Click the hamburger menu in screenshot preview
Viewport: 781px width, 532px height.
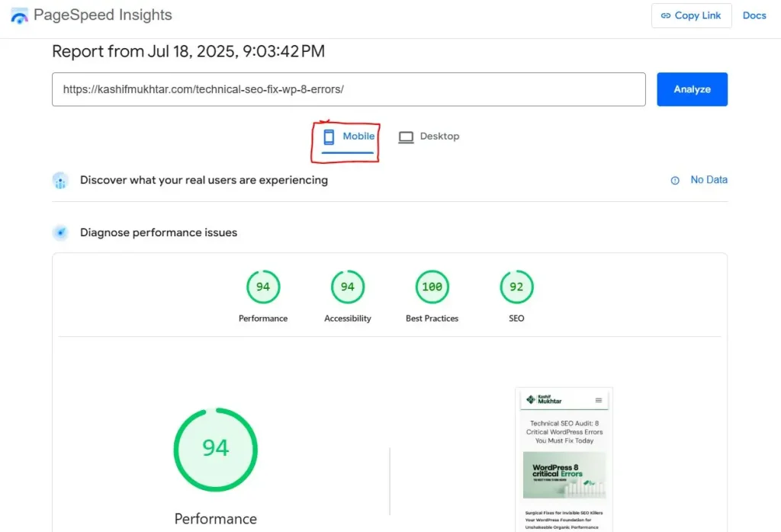click(x=598, y=400)
